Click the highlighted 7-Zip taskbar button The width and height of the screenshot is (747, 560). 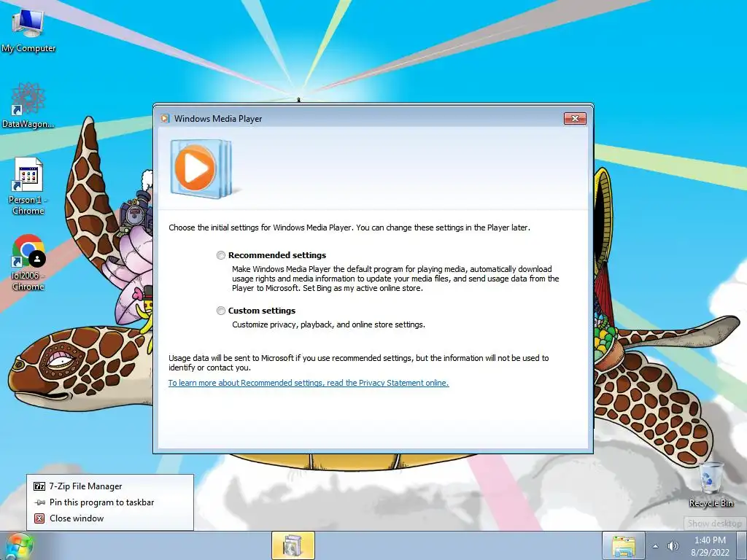pos(293,545)
